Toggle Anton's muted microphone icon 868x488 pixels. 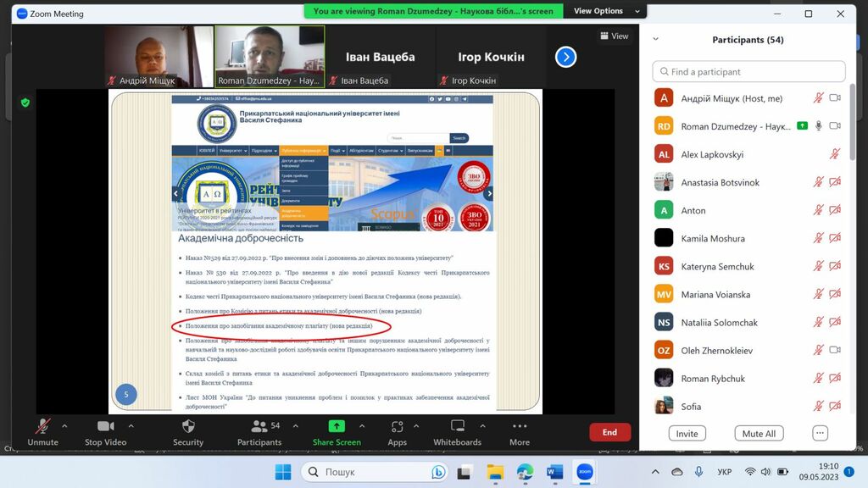pyautogui.click(x=818, y=211)
